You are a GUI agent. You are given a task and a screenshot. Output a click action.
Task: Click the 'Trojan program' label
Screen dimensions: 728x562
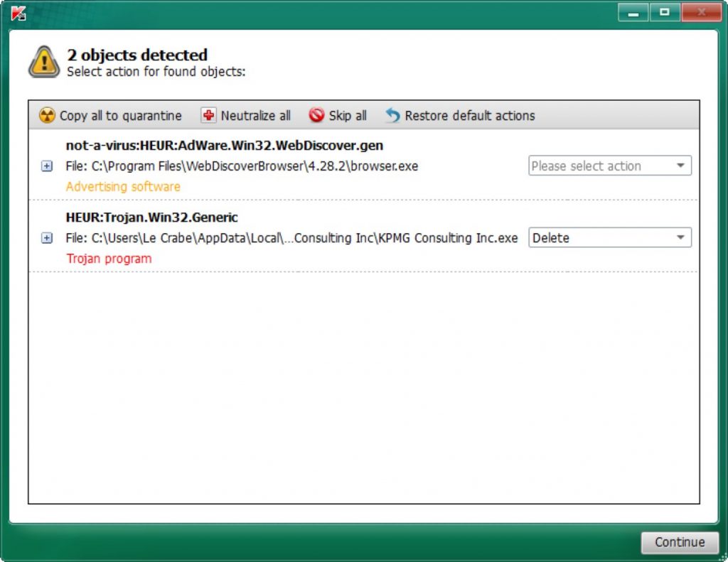point(109,259)
